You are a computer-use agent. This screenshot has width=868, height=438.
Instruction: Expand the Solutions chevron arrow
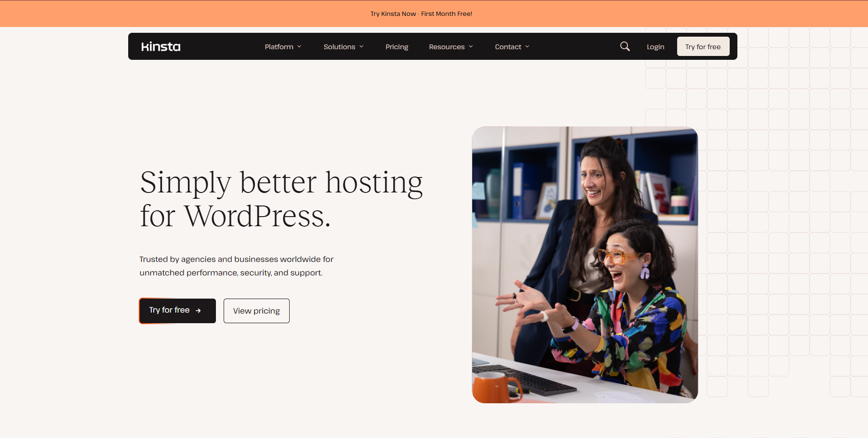361,47
